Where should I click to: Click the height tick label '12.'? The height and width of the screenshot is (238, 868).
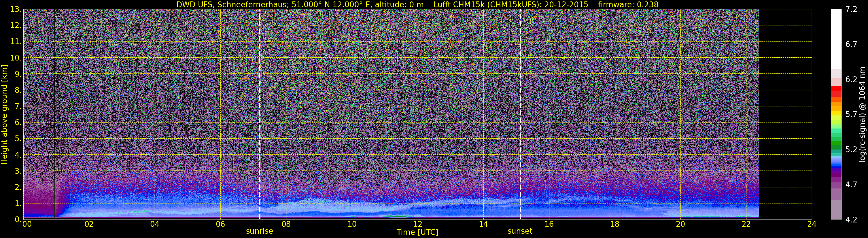point(16,26)
